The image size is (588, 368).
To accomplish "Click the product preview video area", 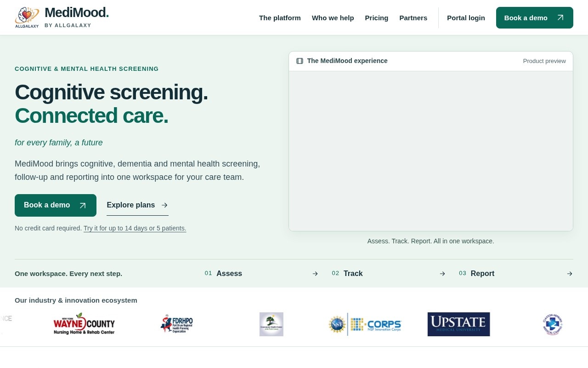I will point(431,151).
